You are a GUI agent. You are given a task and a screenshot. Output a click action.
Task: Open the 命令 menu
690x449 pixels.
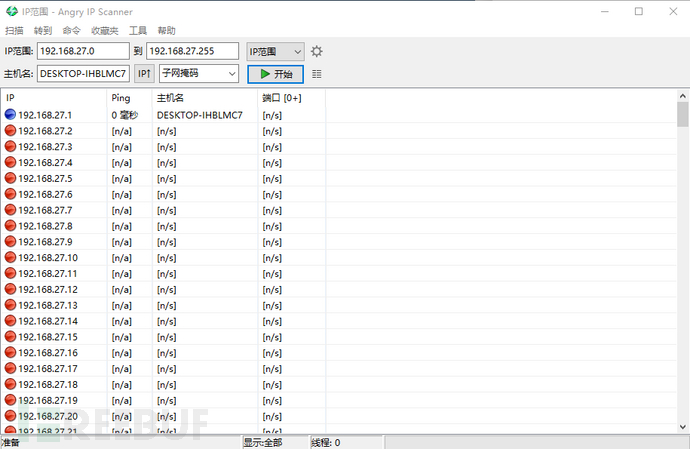pos(71,30)
